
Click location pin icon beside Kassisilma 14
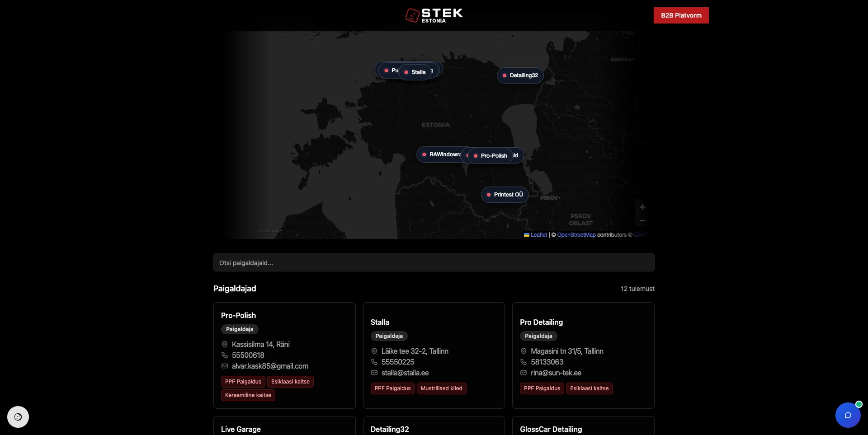pyautogui.click(x=225, y=344)
